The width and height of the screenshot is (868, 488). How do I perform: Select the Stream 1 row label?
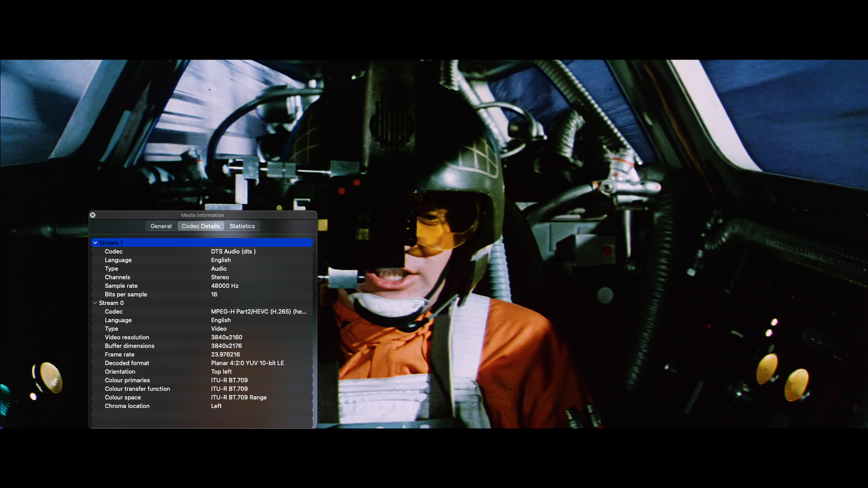coord(111,243)
